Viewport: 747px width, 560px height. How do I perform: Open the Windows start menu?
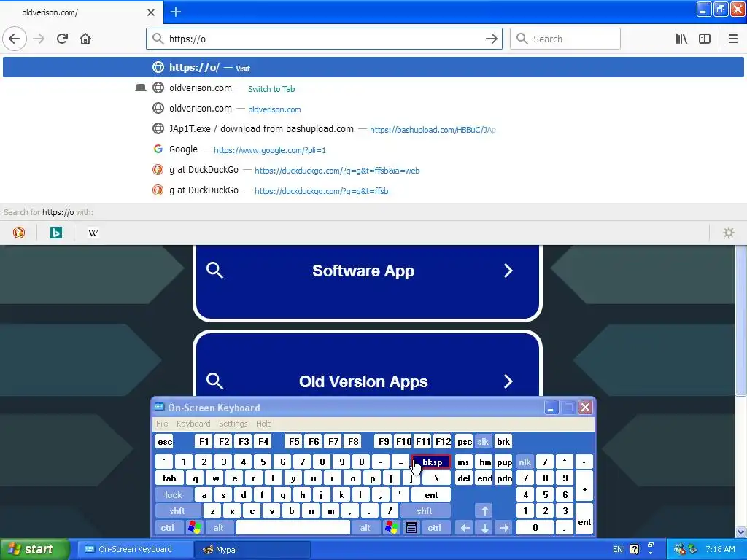34,550
